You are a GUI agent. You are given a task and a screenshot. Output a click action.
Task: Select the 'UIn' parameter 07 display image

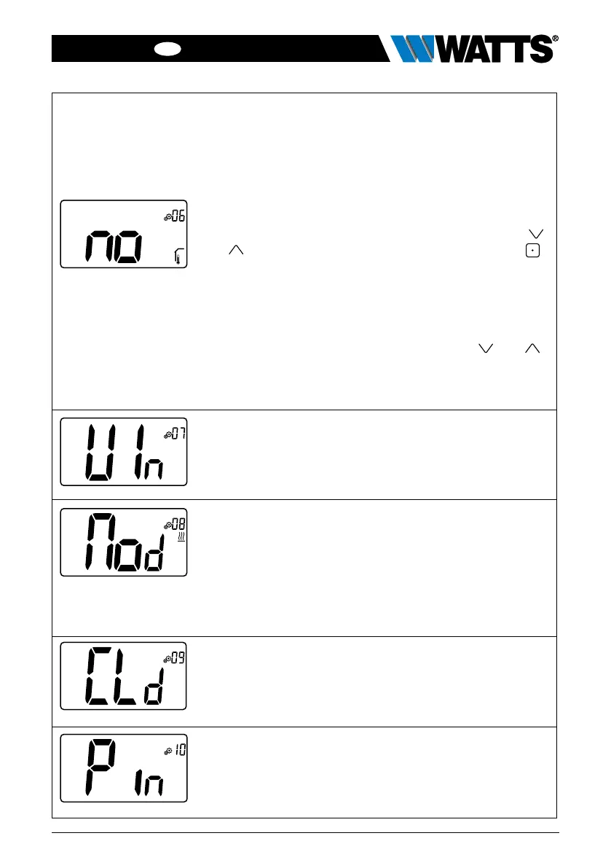tap(124, 452)
